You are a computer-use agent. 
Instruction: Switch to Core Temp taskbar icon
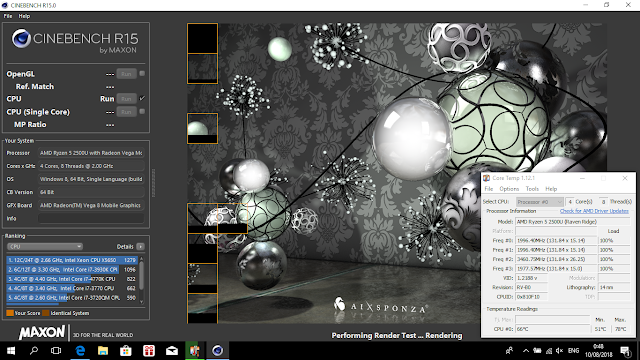(x=195, y=351)
